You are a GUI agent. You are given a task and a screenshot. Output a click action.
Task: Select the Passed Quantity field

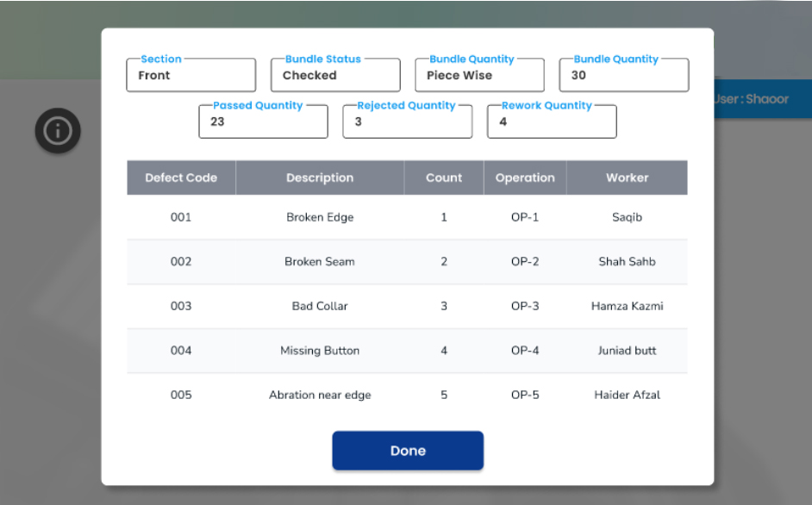[x=263, y=122]
